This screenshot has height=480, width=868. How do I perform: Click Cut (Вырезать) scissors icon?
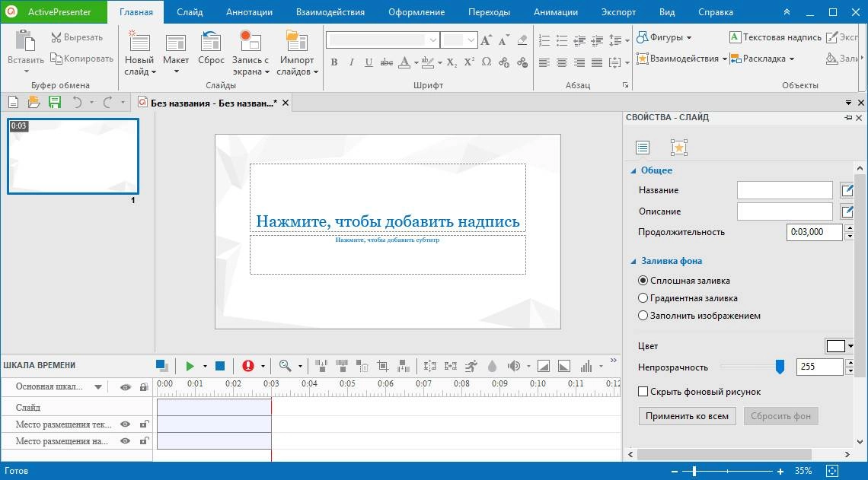tap(56, 37)
